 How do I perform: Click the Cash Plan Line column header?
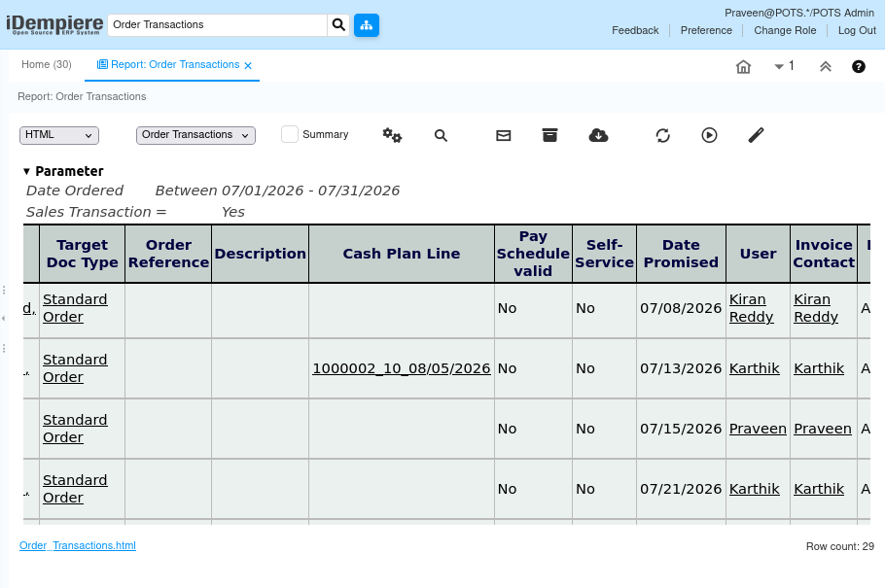click(x=402, y=254)
